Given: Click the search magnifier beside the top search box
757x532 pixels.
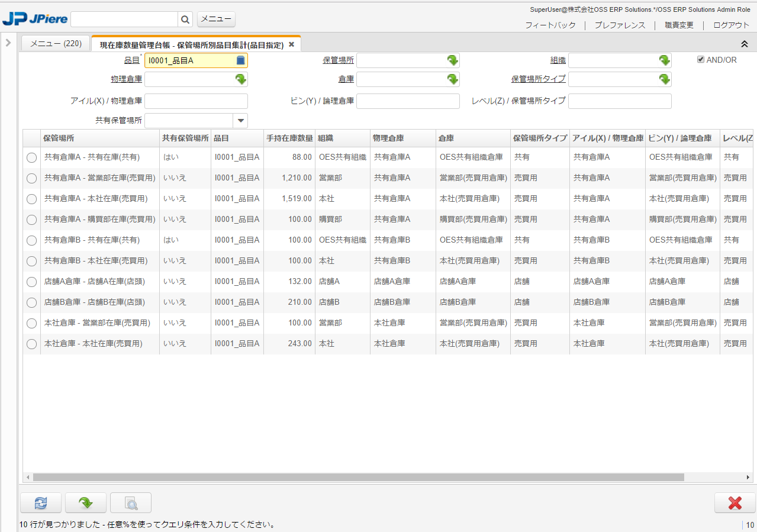Looking at the screenshot, I should click(185, 19).
